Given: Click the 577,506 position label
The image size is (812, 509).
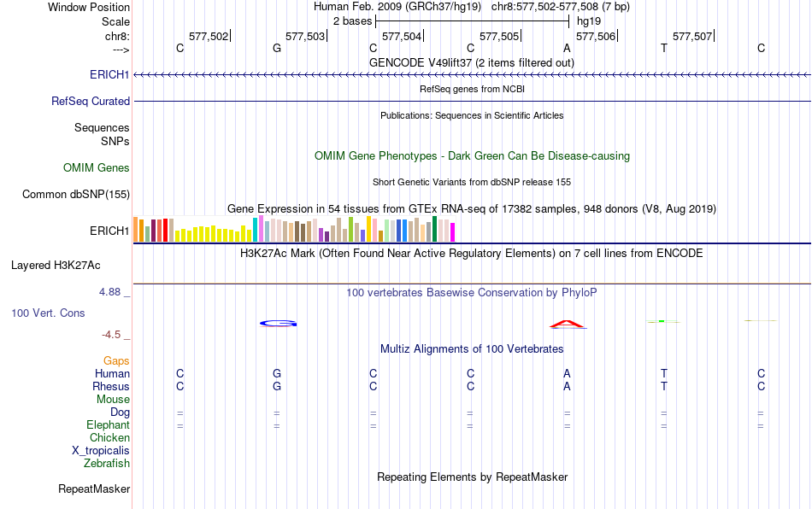Looking at the screenshot, I should 596,36.
